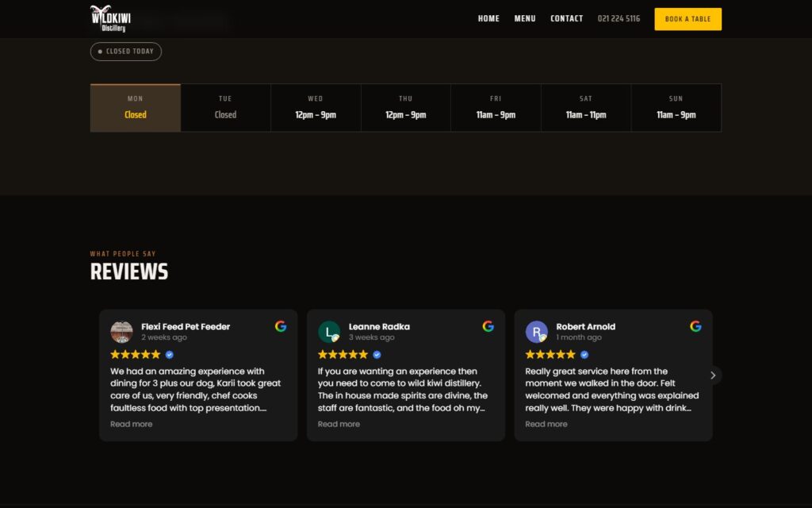
Task: Select the Tuesday Closed cell
Action: [225, 108]
